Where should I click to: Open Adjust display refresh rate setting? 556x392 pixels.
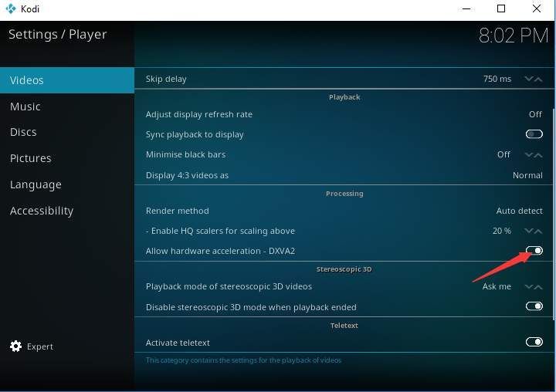[344, 114]
